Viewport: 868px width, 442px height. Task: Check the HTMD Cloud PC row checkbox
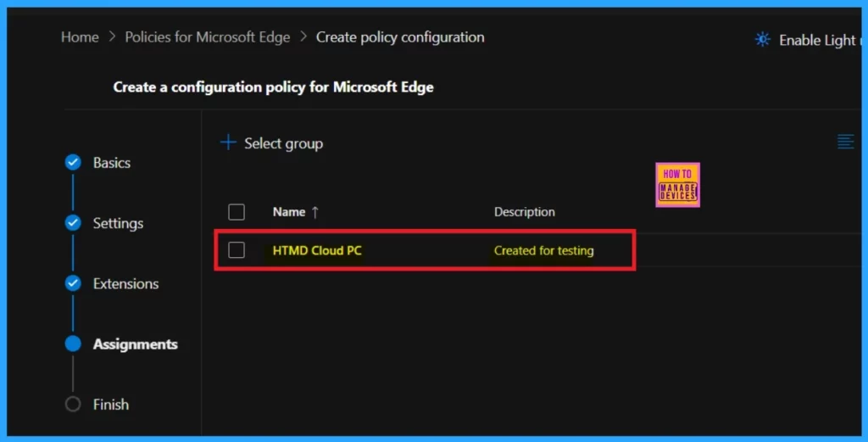[x=236, y=250]
